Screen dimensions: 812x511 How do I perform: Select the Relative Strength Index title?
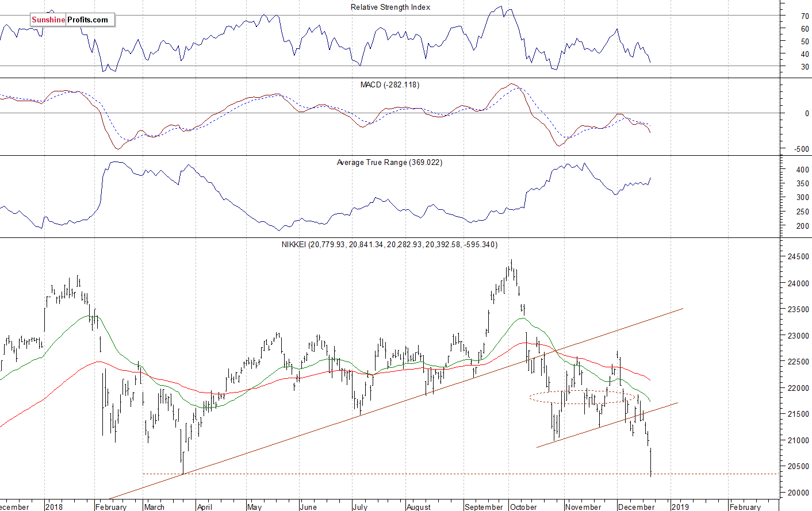pyautogui.click(x=390, y=7)
